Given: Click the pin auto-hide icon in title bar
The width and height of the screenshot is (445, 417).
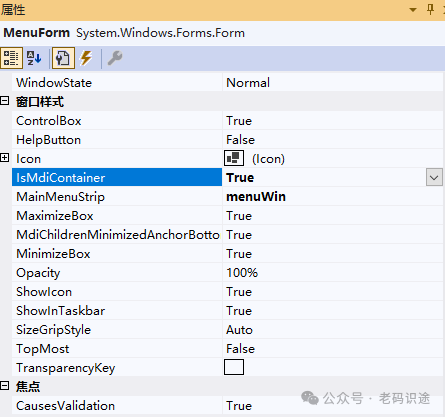Looking at the screenshot, I should (430, 9).
